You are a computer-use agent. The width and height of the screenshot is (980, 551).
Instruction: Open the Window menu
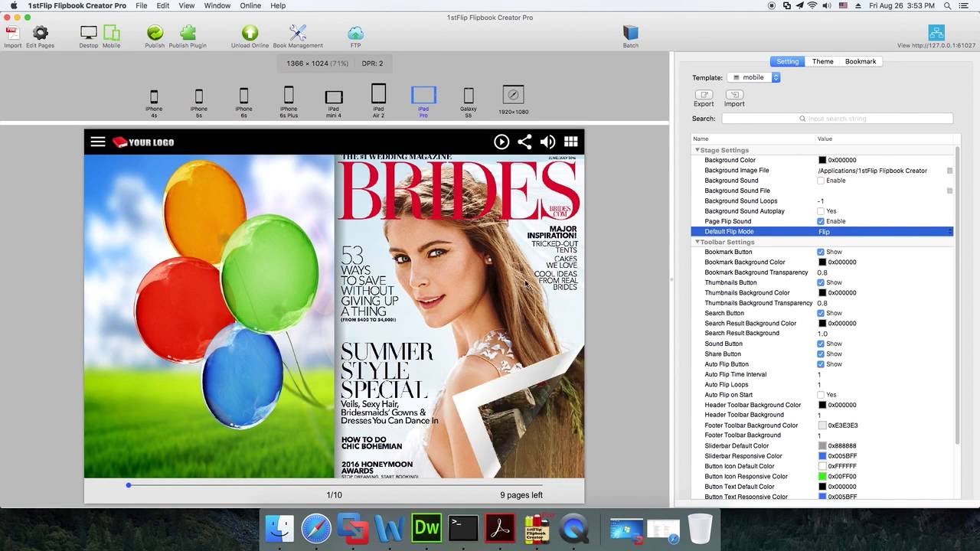[x=217, y=5]
